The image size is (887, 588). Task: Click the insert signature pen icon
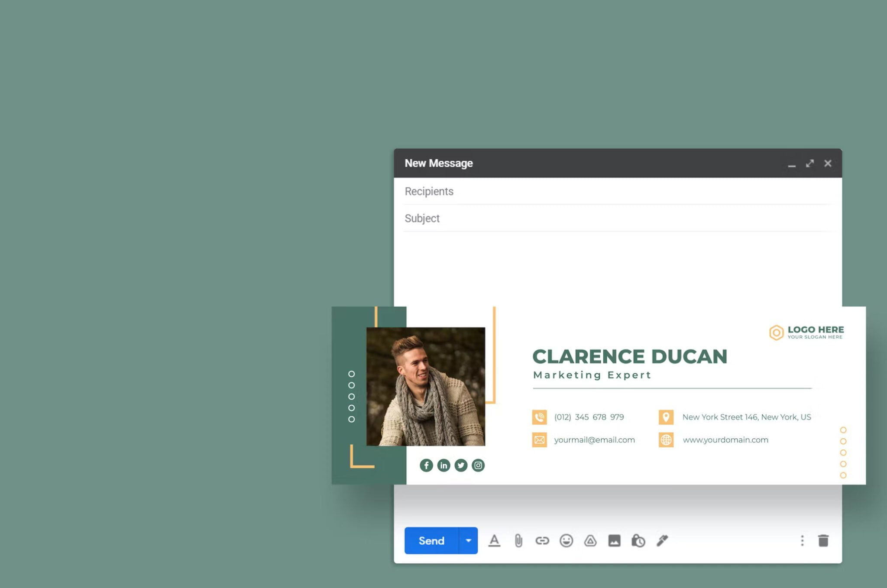tap(662, 540)
